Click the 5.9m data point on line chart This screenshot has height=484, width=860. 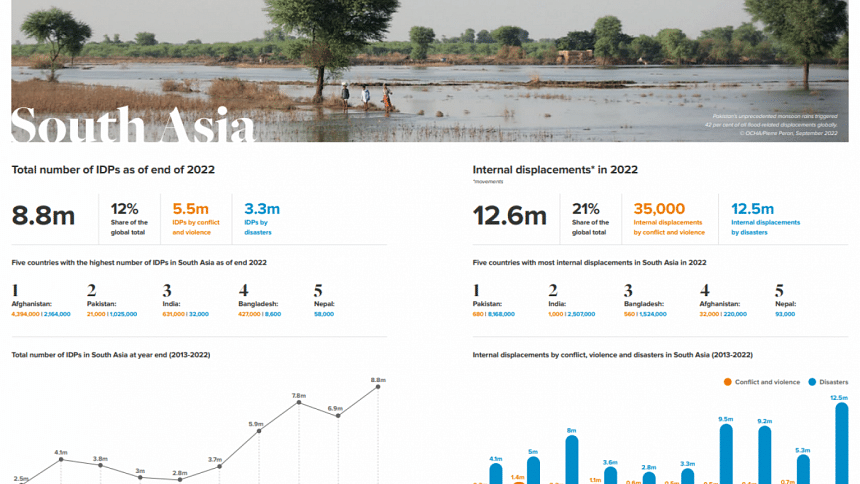pos(259,431)
